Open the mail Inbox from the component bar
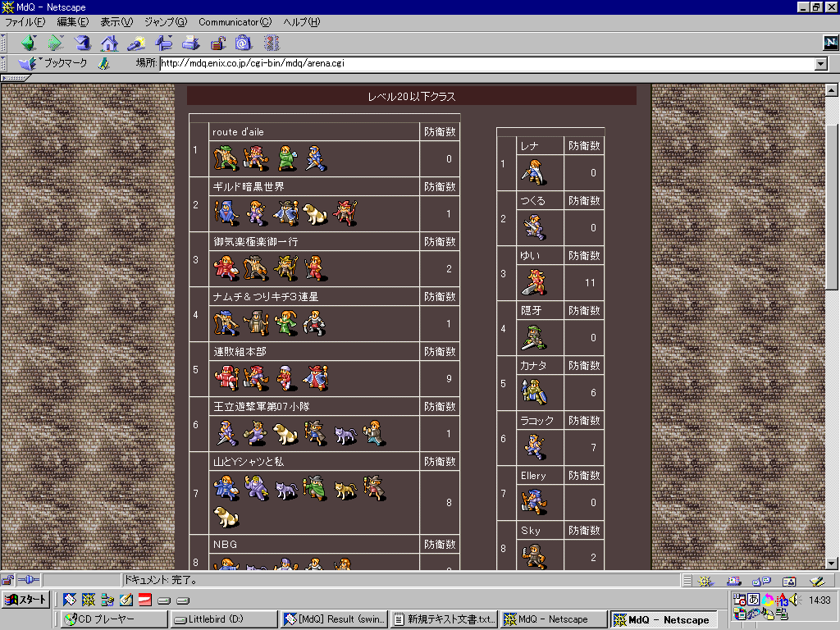This screenshot has height=630, width=840. 733,581
